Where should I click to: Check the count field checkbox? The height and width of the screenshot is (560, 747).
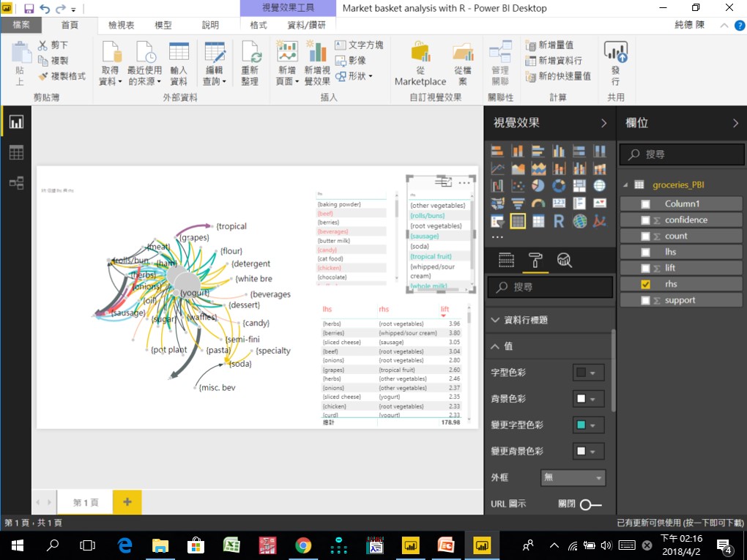645,236
